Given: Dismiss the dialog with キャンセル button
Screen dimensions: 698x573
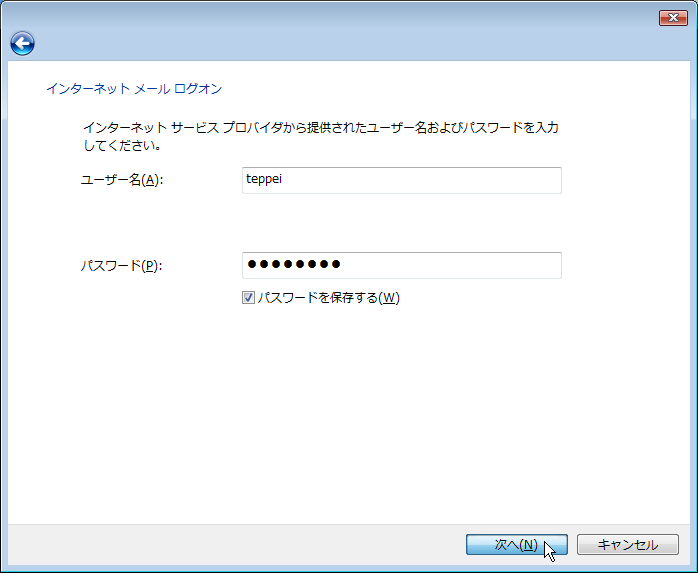Looking at the screenshot, I should point(628,545).
